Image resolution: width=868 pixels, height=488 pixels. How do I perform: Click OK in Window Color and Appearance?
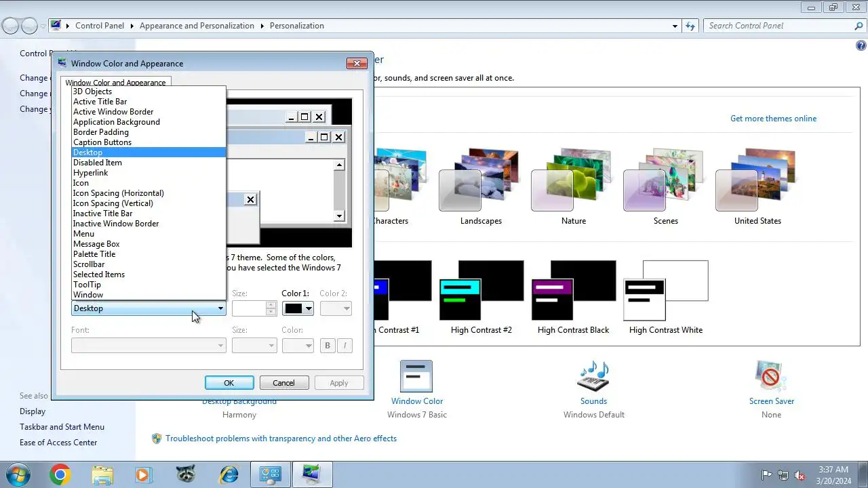229,383
